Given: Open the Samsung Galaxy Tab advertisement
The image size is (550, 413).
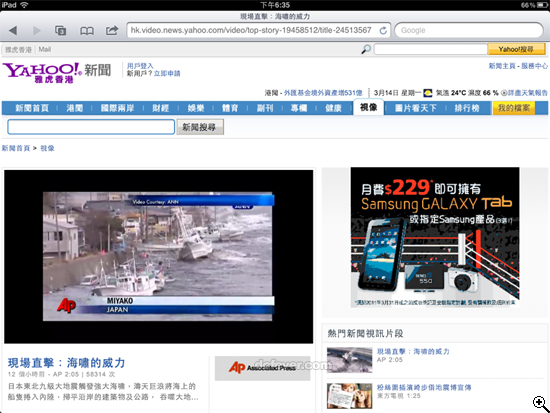Looking at the screenshot, I should click(435, 238).
